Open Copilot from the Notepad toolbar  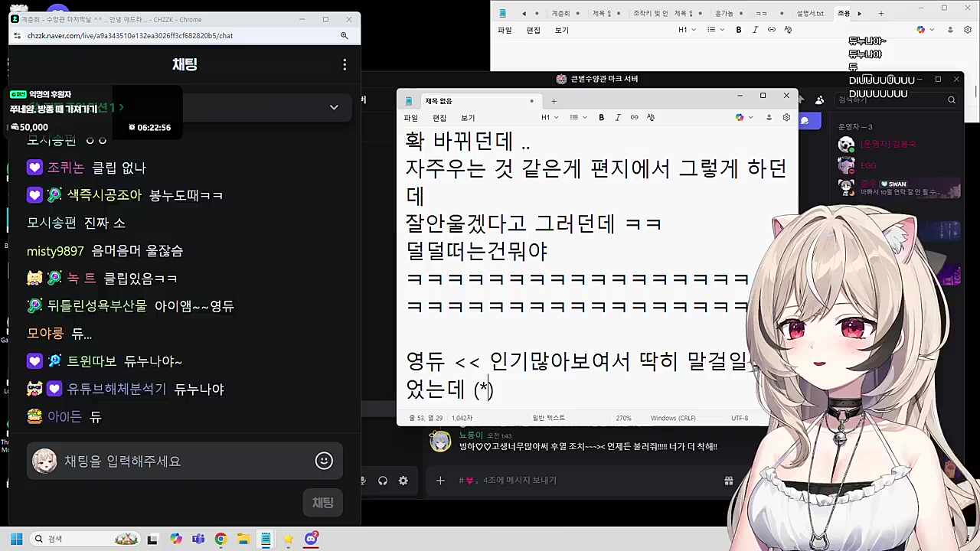738,117
